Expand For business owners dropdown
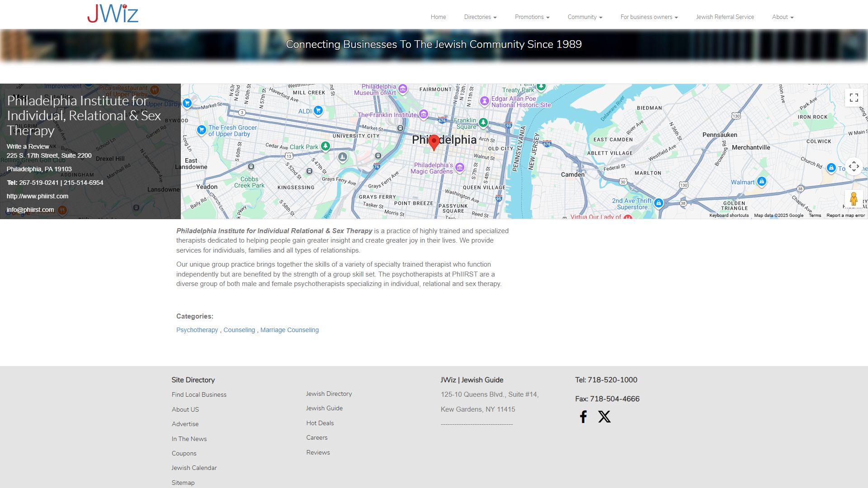868x488 pixels. point(649,17)
